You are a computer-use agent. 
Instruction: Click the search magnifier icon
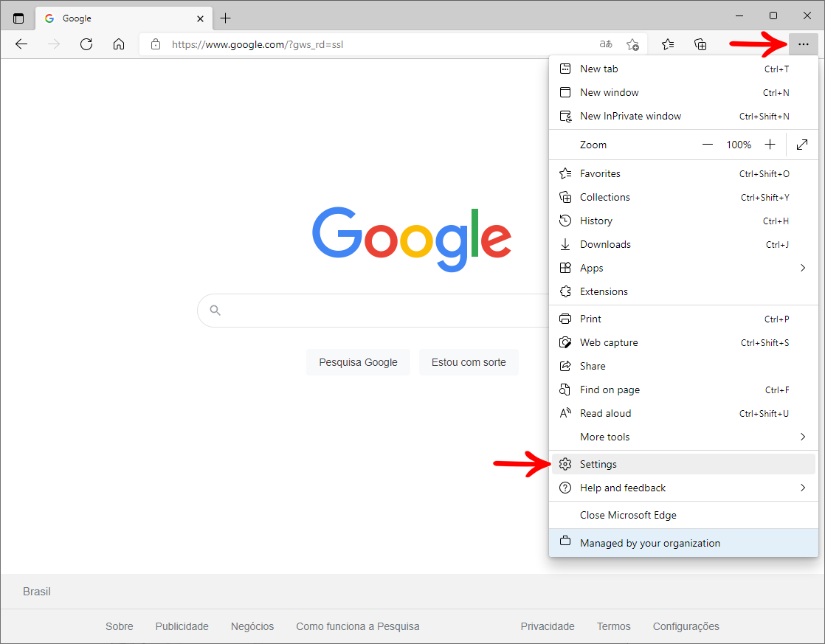[215, 311]
